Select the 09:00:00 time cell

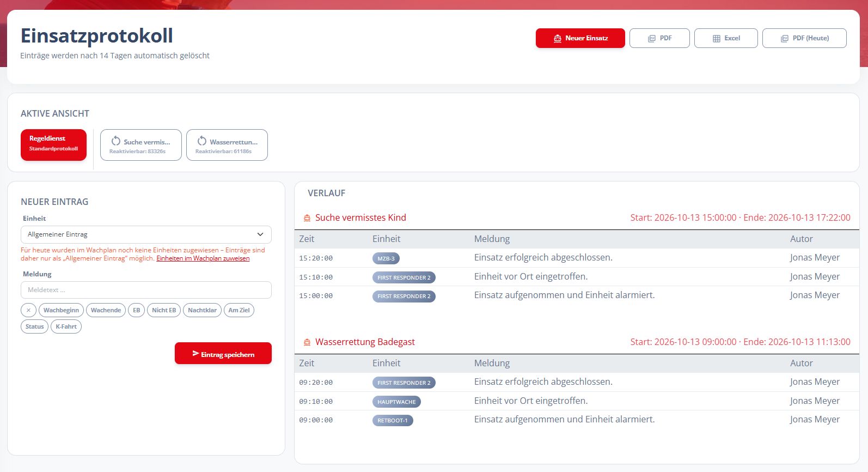tap(316, 420)
